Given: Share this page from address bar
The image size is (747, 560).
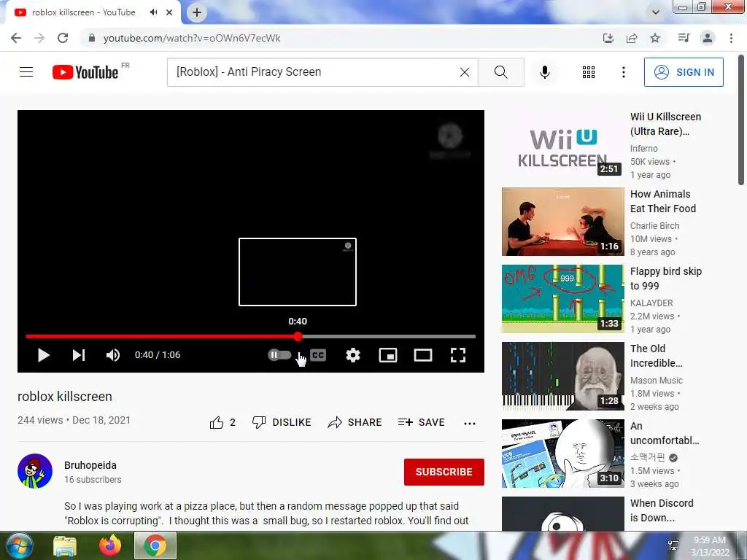Looking at the screenshot, I should [632, 38].
